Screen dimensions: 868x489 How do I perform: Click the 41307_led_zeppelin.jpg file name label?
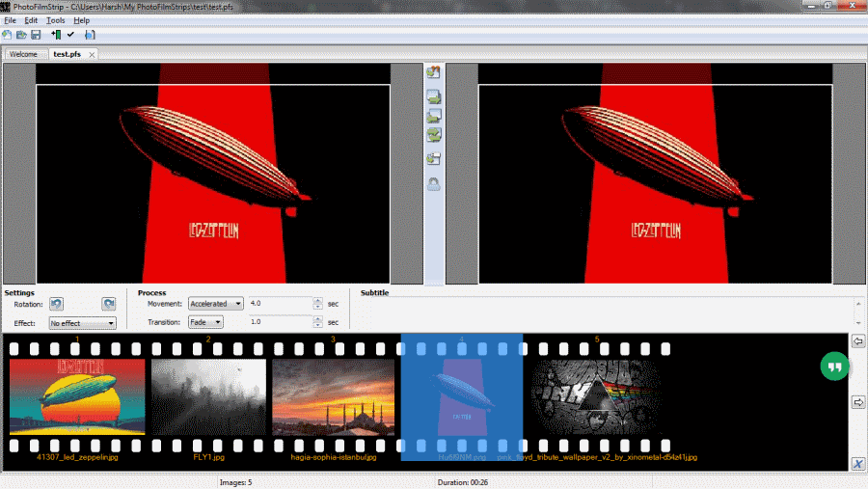coord(77,457)
